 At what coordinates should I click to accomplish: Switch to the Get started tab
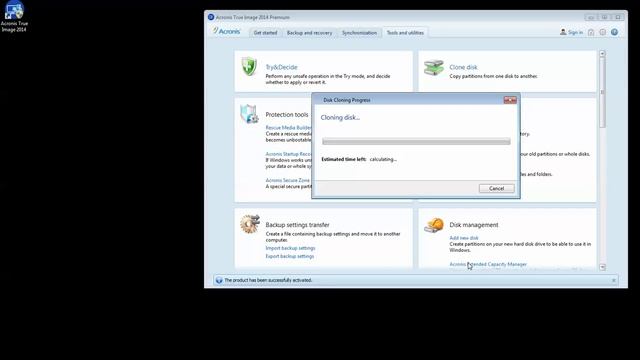(265, 33)
